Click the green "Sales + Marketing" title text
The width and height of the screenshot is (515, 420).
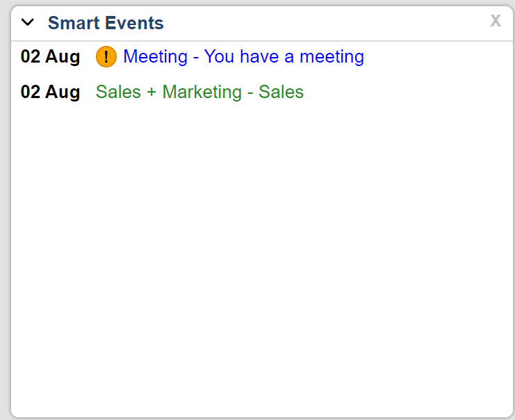click(167, 92)
